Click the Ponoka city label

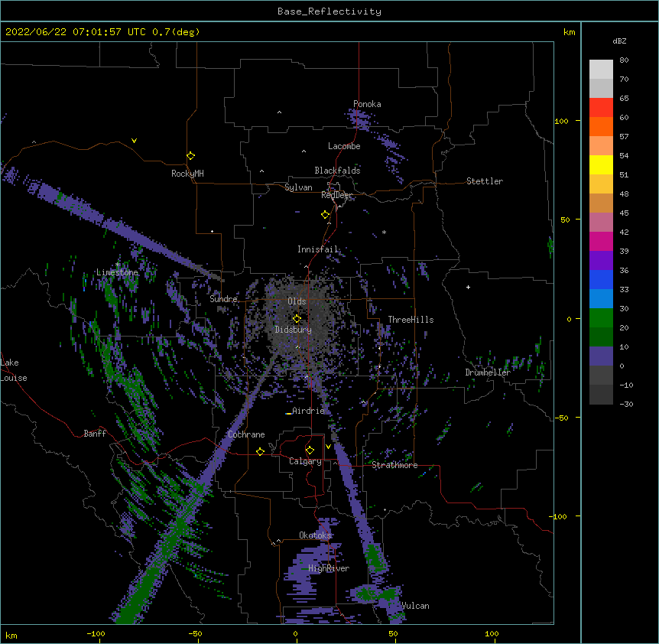point(367,104)
